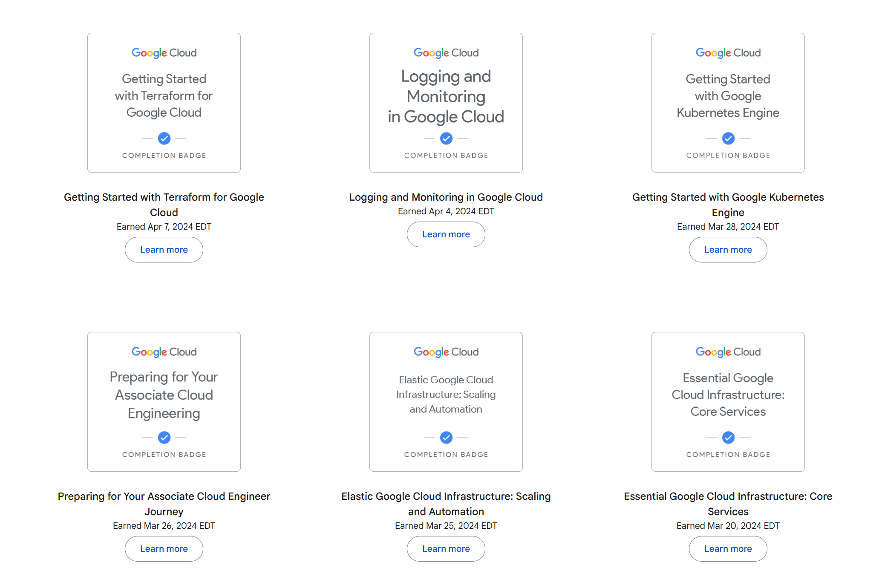
Task: Click the Earned Mar 20, 2024 EDT date text
Action: point(728,526)
